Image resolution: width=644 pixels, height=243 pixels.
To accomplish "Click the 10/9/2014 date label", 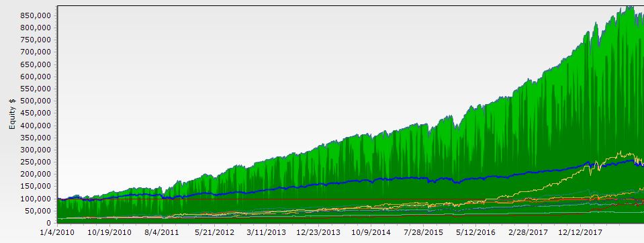I will click(371, 232).
